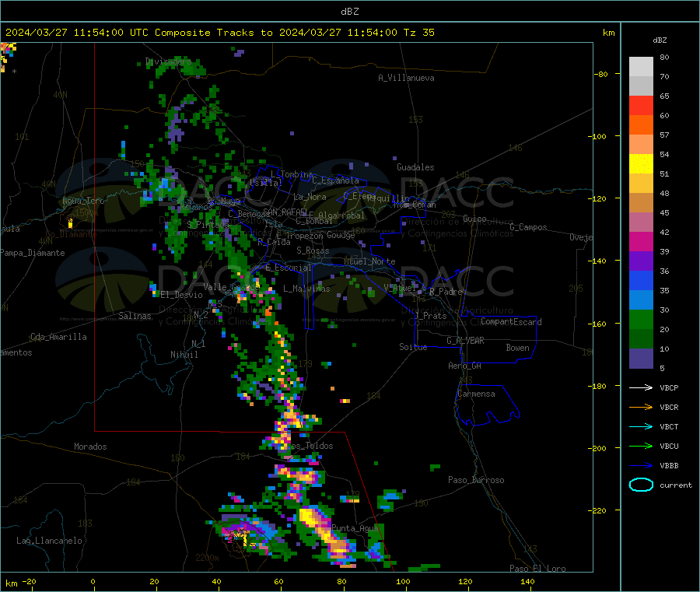This screenshot has width=700, height=592.
Task: Click the Salinas map label
Action: pos(135,316)
